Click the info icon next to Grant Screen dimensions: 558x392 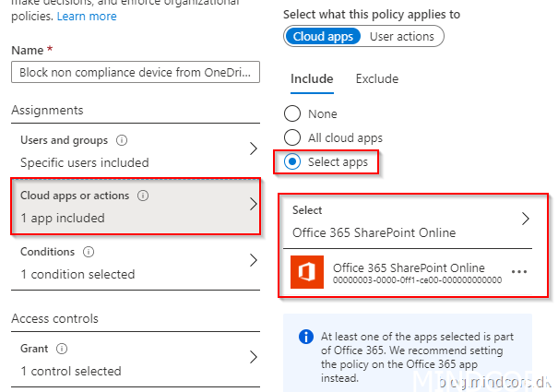pyautogui.click(x=61, y=350)
